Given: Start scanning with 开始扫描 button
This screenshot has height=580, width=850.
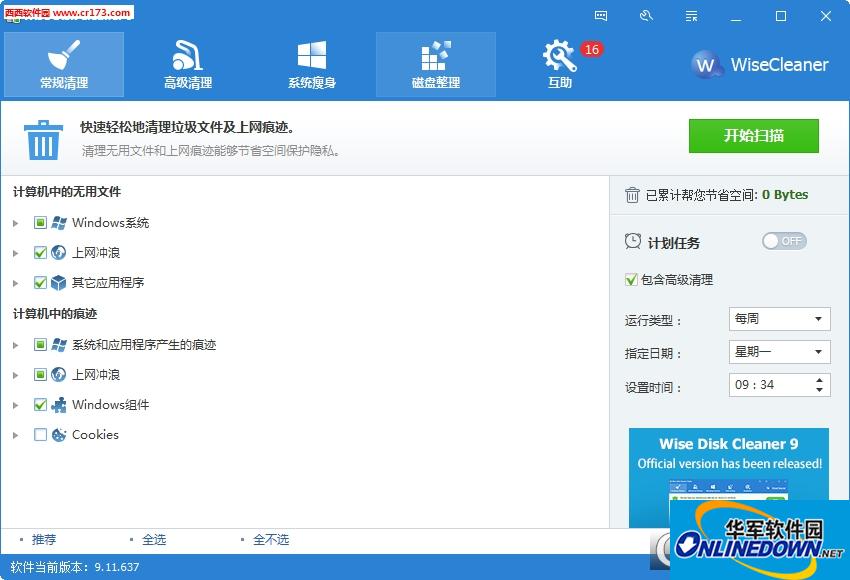Looking at the screenshot, I should click(x=754, y=136).
